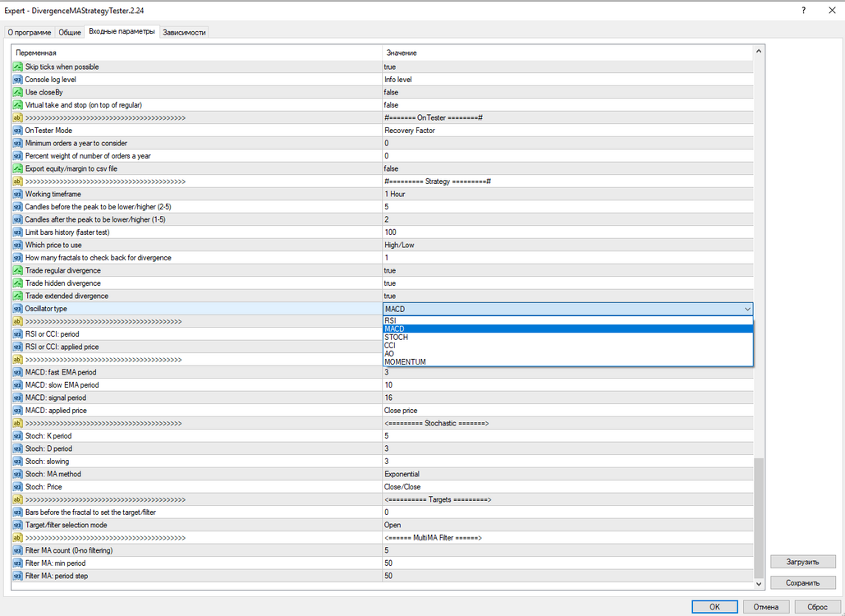
Task: Click the icon beside OnTester Mode
Action: tap(18, 131)
